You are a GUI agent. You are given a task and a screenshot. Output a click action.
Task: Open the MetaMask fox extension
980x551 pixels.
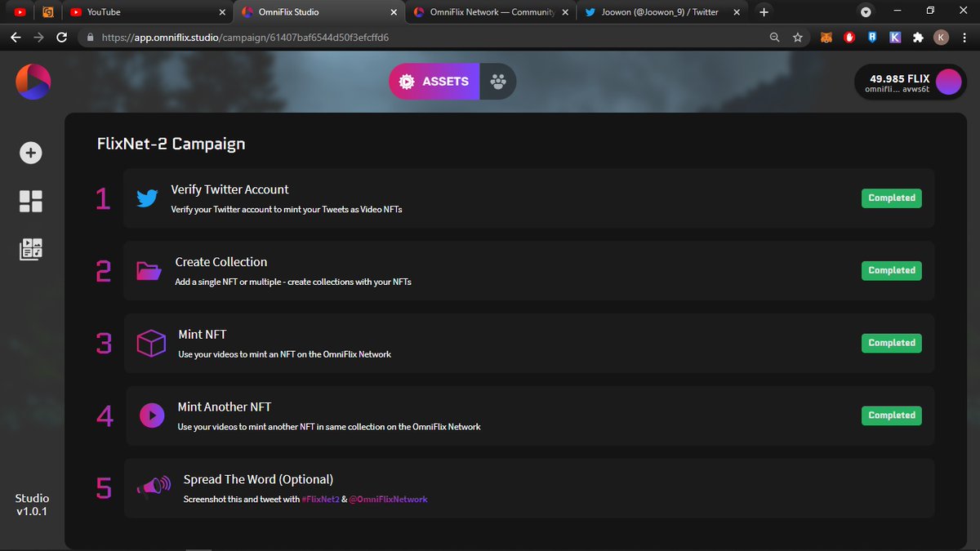tap(826, 38)
